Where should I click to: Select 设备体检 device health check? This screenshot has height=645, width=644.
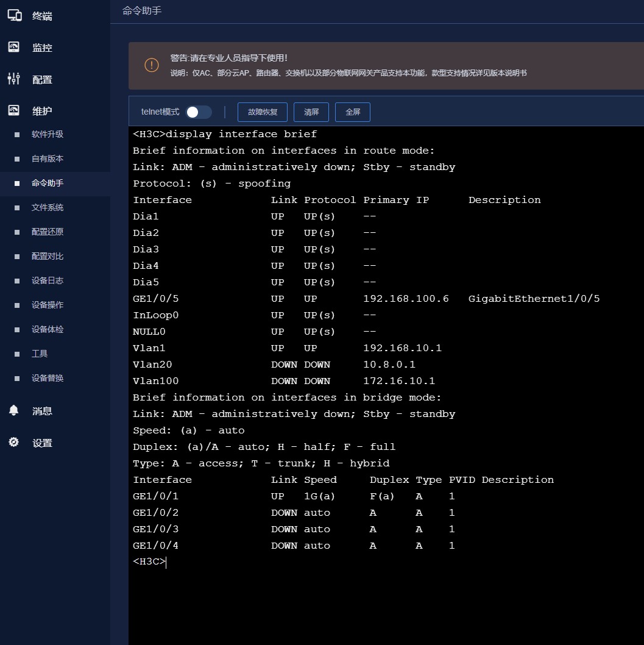point(48,329)
